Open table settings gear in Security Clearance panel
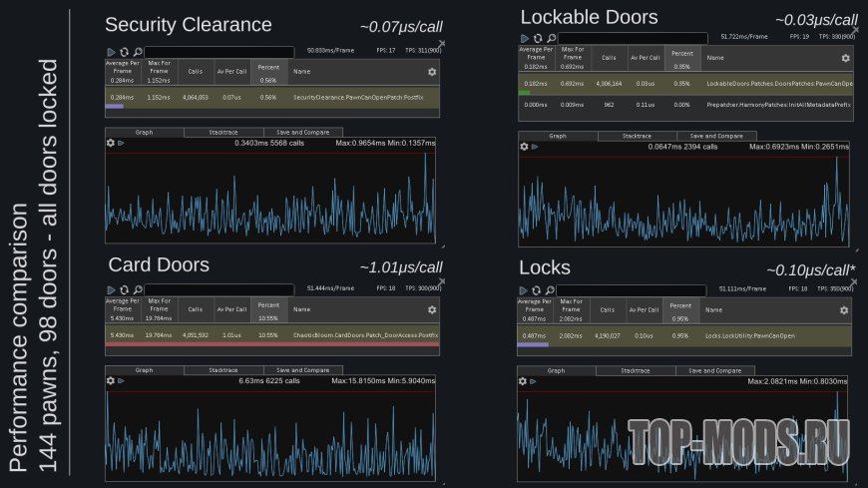Image resolution: width=868 pixels, height=488 pixels. coord(432,72)
